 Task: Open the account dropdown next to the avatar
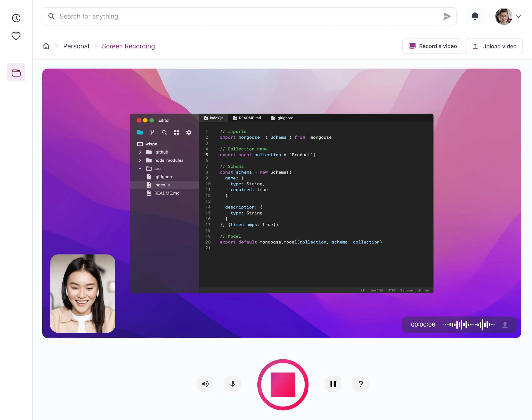pos(518,16)
